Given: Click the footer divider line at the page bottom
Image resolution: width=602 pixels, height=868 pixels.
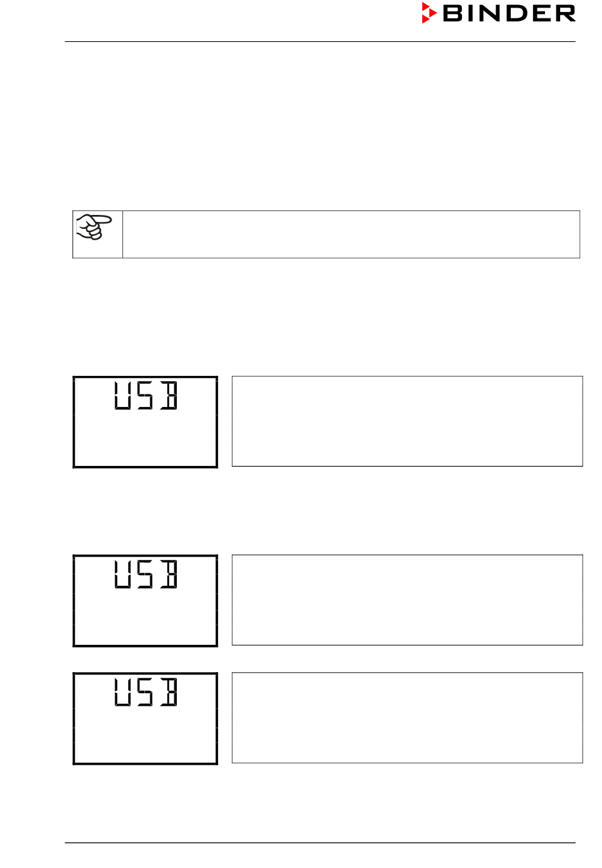Looking at the screenshot, I should point(320,843).
